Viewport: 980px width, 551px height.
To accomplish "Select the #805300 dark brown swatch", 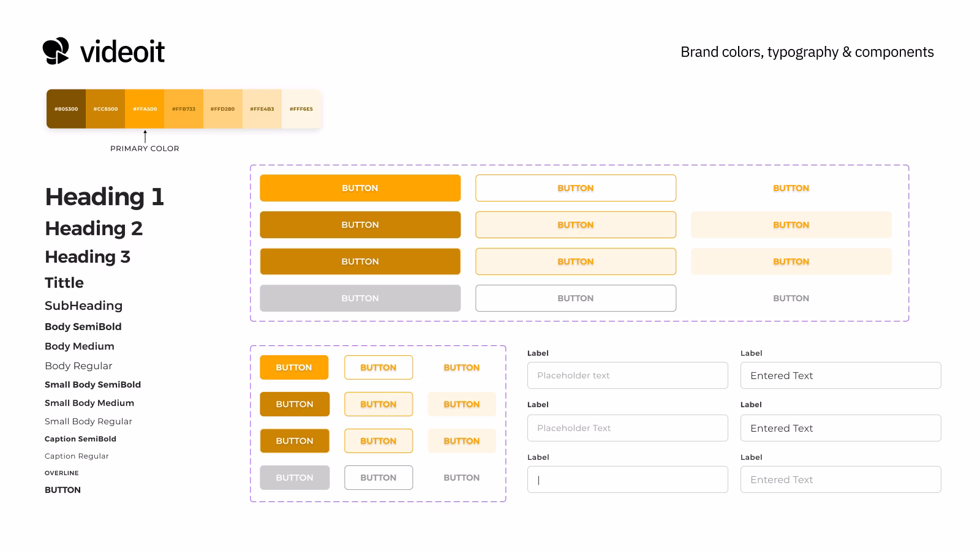I will pos(66,109).
